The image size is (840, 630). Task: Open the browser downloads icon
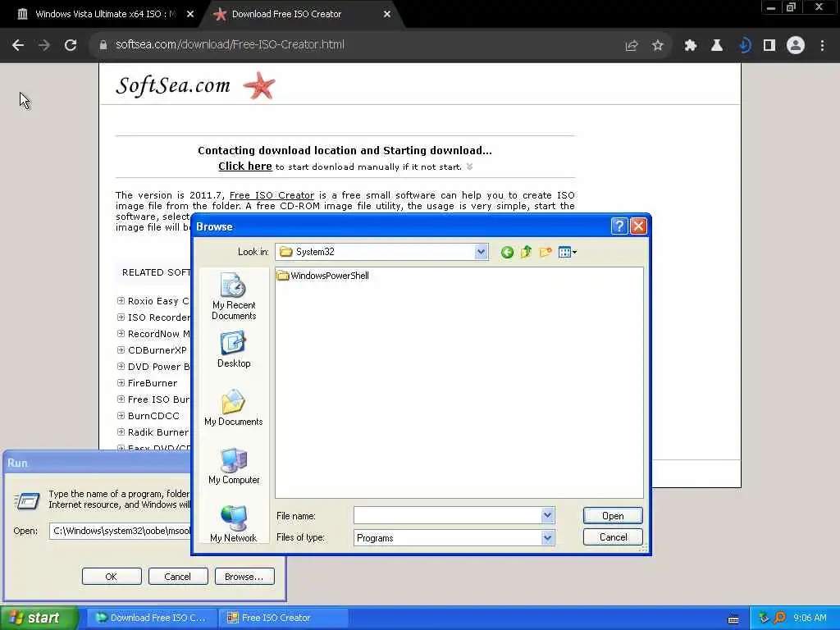coord(743,46)
